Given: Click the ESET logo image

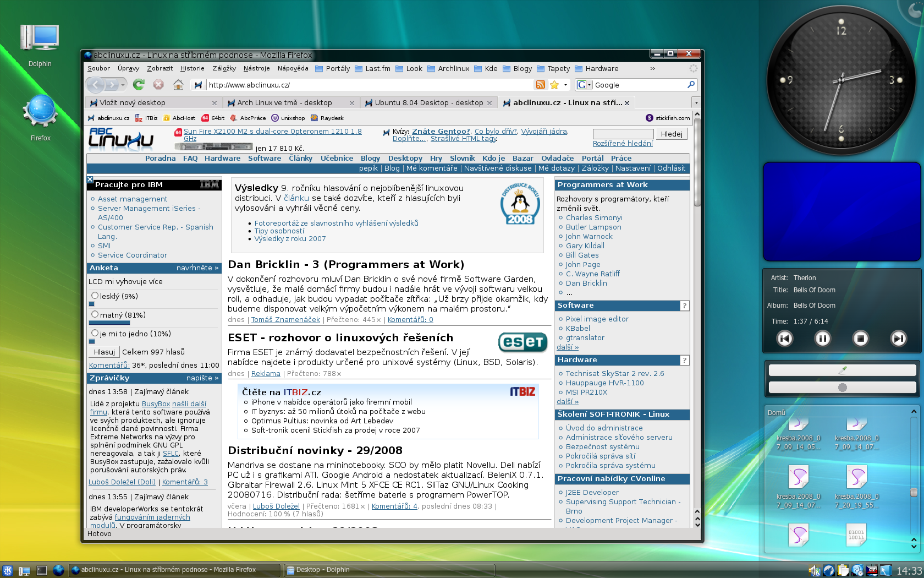Looking at the screenshot, I should 523,342.
